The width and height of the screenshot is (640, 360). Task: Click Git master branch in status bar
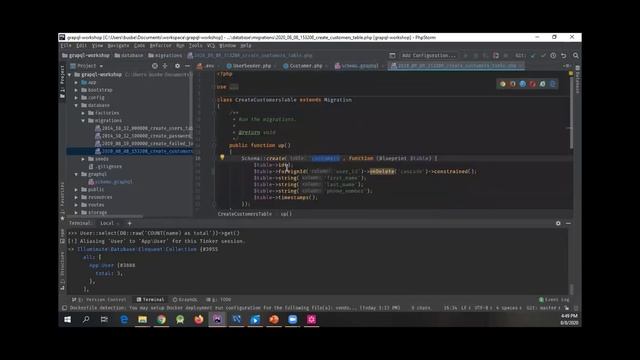(x=542, y=308)
